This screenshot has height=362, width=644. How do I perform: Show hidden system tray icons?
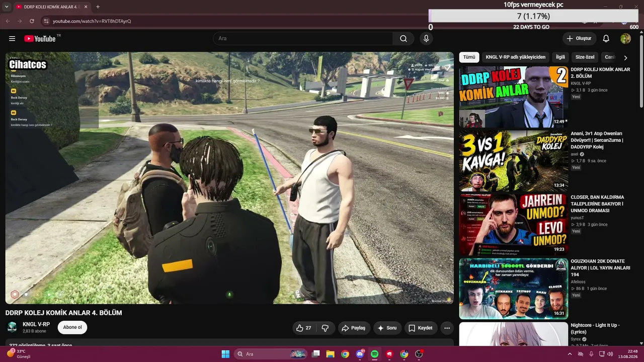tap(570, 354)
